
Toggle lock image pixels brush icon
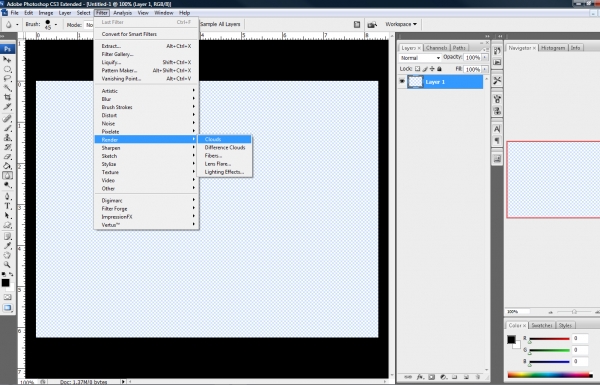coord(425,69)
